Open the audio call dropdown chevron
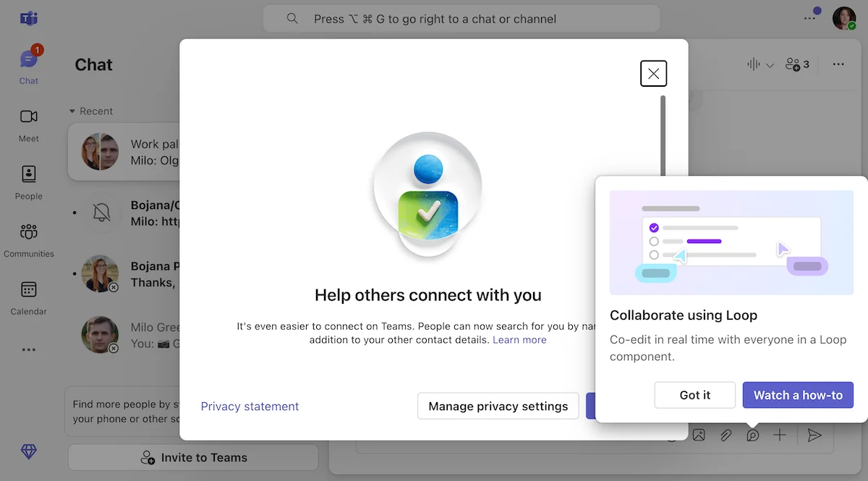 (770, 65)
